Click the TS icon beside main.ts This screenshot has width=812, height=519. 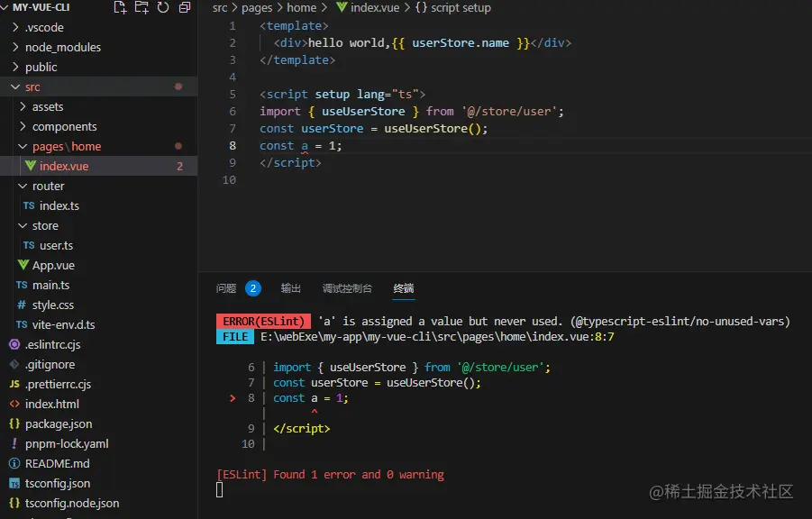pos(22,285)
